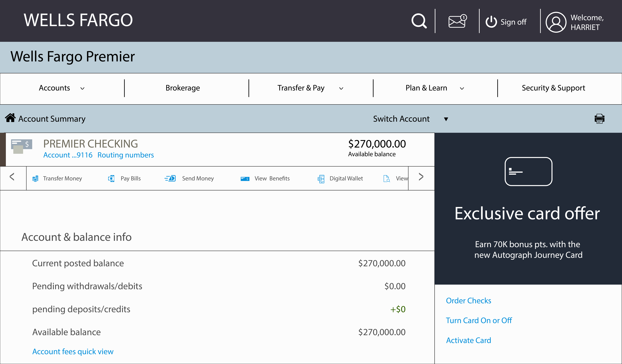Image resolution: width=622 pixels, height=364 pixels.
Task: Click the Order Checks link
Action: coord(468,301)
